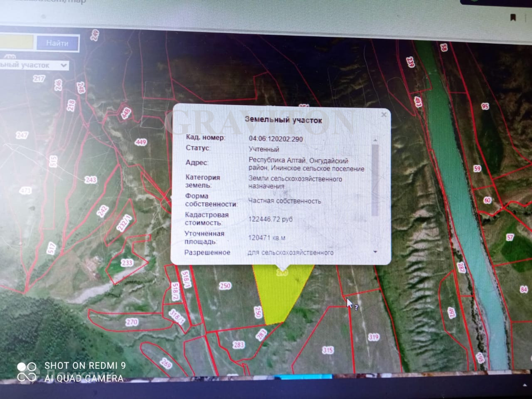This screenshot has height=399, width=532.
Task: Click the Земли сельскохозяйственного назначения value
Action: click(x=295, y=182)
